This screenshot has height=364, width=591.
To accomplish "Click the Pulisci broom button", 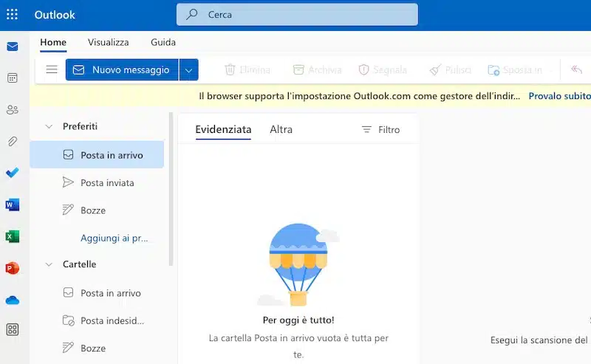I will tap(451, 69).
